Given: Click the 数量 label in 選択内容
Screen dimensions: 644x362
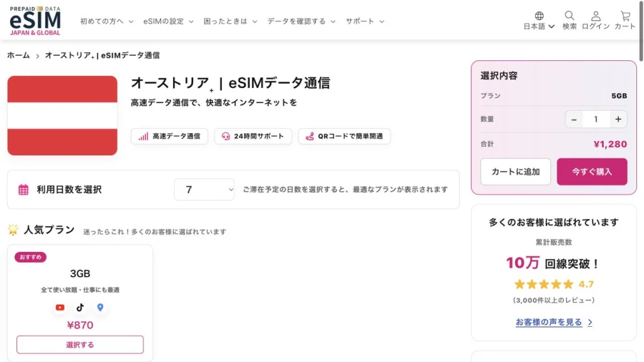Looking at the screenshot, I should coord(487,119).
